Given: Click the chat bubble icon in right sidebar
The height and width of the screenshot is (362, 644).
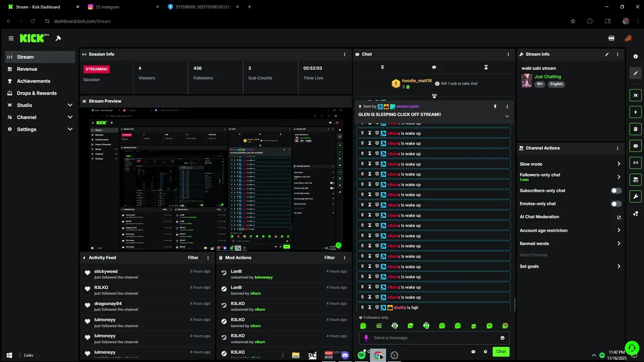Looking at the screenshot, I should click(x=636, y=146).
